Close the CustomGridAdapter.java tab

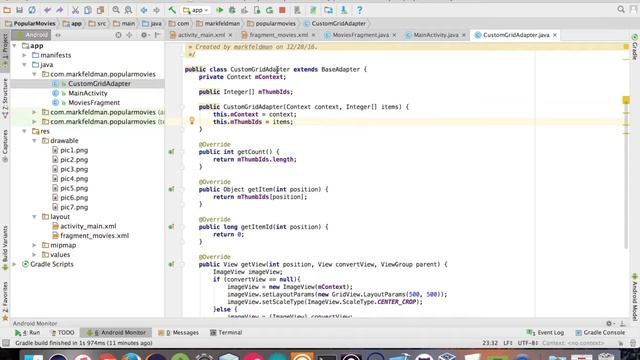(555, 35)
